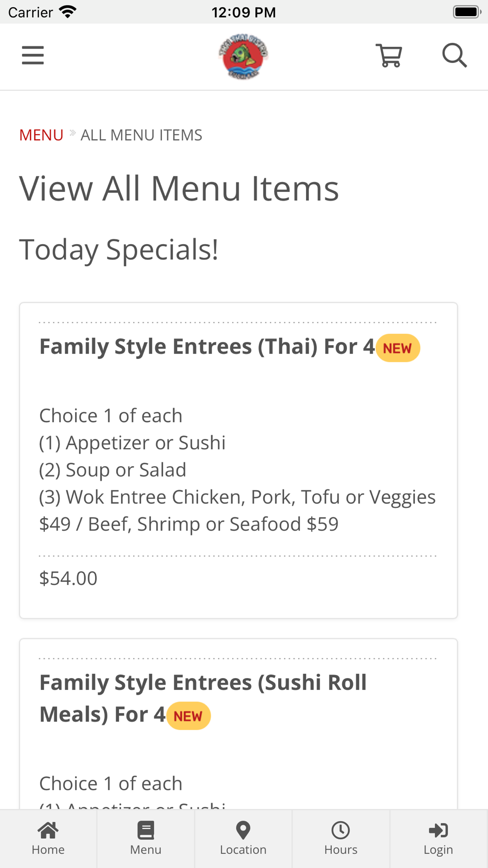Tap the Today Specials! section heading

119,249
